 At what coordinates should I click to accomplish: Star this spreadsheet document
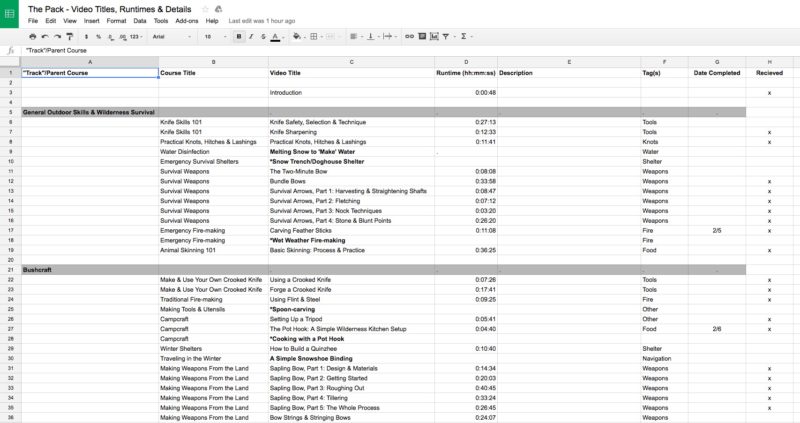(206, 9)
